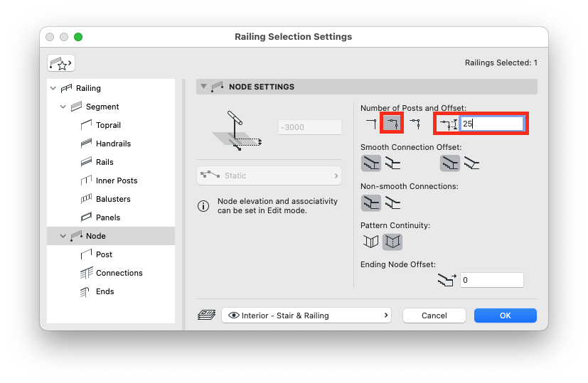The width and height of the screenshot is (588, 383).
Task: Open Ends settings page
Action: coord(105,291)
